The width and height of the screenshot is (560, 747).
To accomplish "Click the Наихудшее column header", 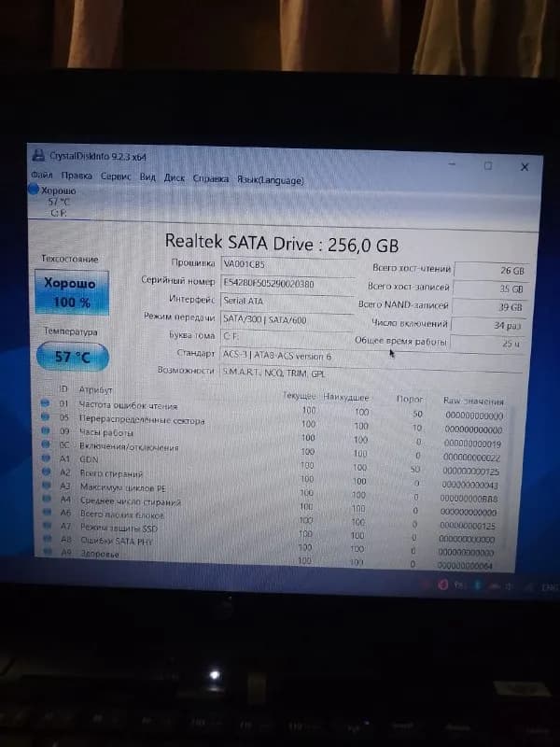I will (x=345, y=397).
